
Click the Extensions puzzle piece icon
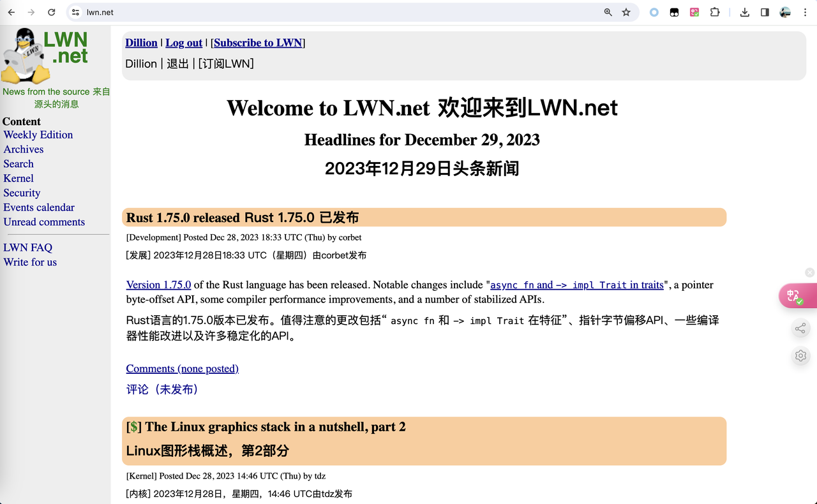(715, 11)
